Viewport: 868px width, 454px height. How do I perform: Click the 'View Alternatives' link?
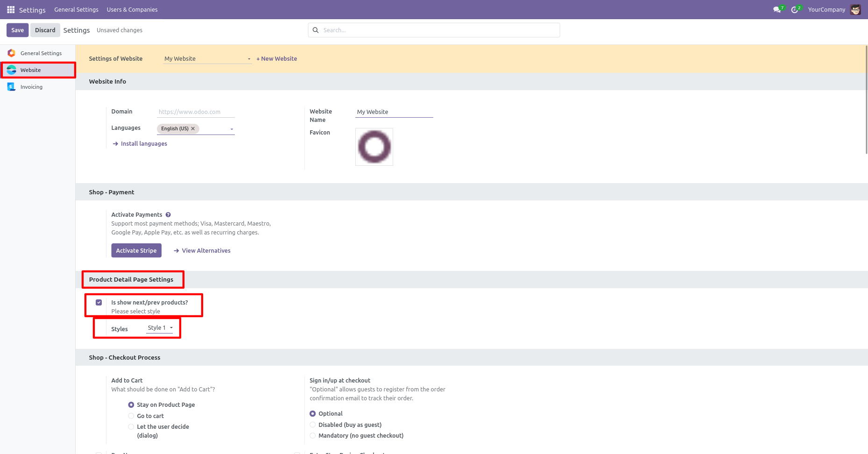(206, 251)
